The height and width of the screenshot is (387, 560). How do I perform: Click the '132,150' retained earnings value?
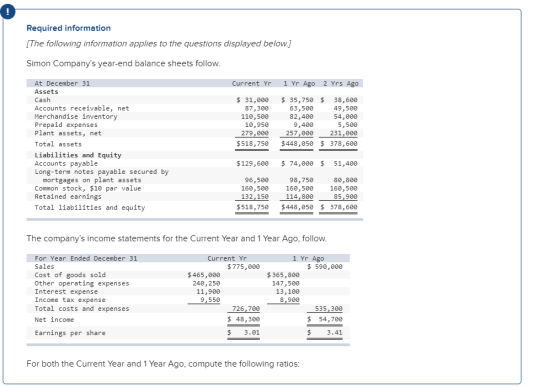coord(255,197)
